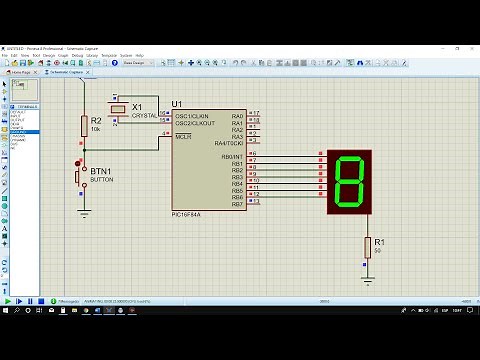Viewport: 480px width, 360px height.
Task: Search with the blue binoculars icon
Action: [360, 63]
